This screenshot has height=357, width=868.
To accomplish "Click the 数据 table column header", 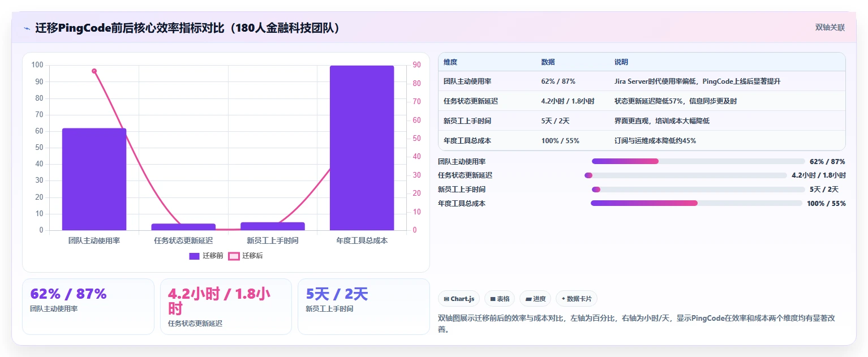I will pyautogui.click(x=548, y=62).
